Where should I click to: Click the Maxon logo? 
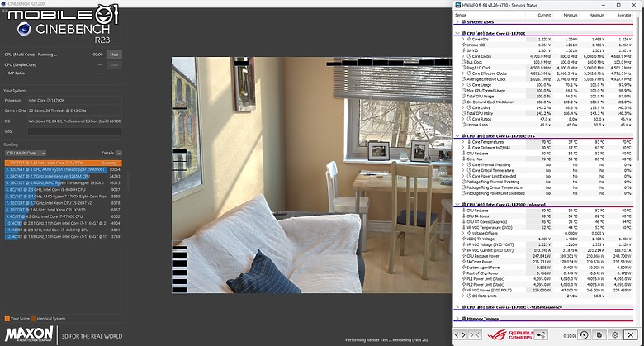(29, 334)
